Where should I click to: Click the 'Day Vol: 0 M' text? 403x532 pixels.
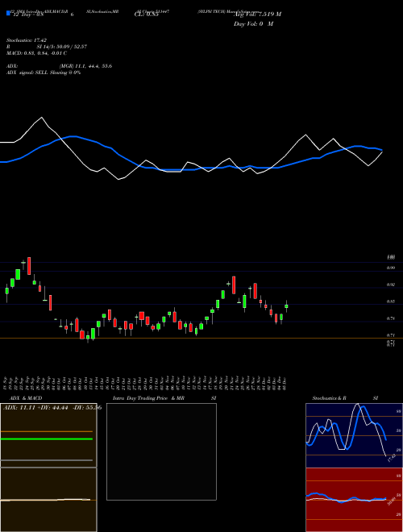coord(253,24)
